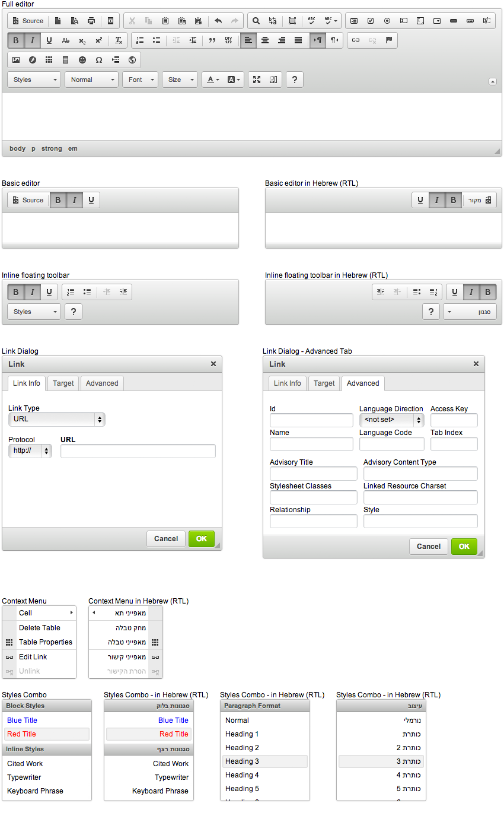Maximize the editor using the Maximize icon
This screenshot has width=504, height=819.
point(257,80)
